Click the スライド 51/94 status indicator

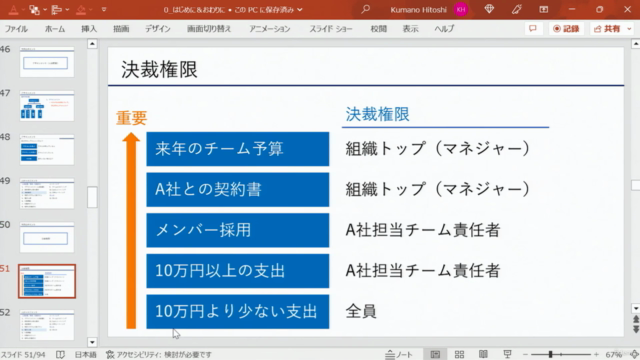[x=23, y=354]
